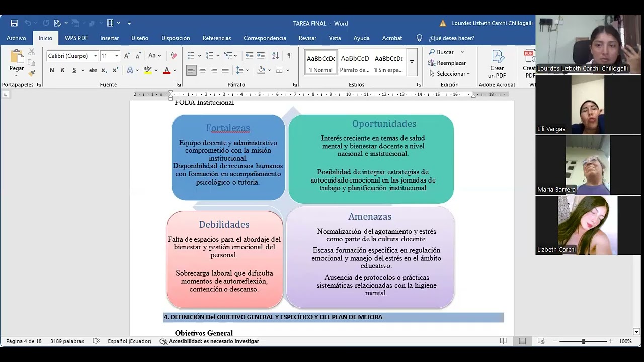Toggle underline (S) formatting

pos(74,70)
